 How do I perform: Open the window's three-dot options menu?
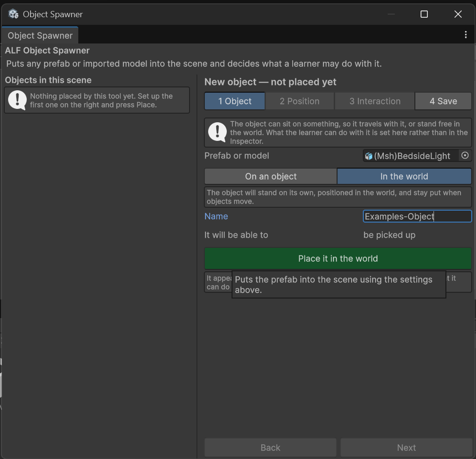[465, 35]
